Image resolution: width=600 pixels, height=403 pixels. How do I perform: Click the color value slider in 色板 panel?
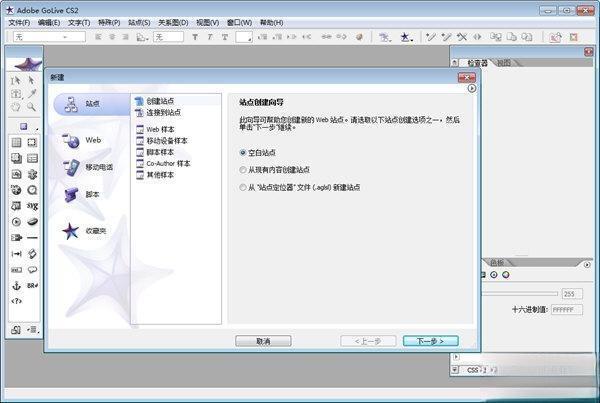[x=520, y=294]
